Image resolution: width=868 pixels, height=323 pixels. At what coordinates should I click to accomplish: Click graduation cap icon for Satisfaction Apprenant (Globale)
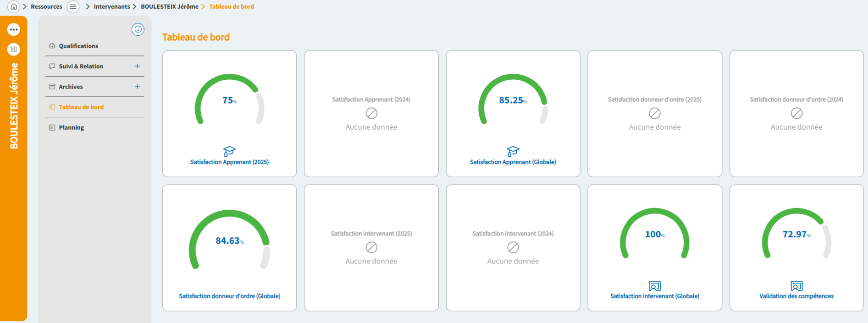click(513, 151)
